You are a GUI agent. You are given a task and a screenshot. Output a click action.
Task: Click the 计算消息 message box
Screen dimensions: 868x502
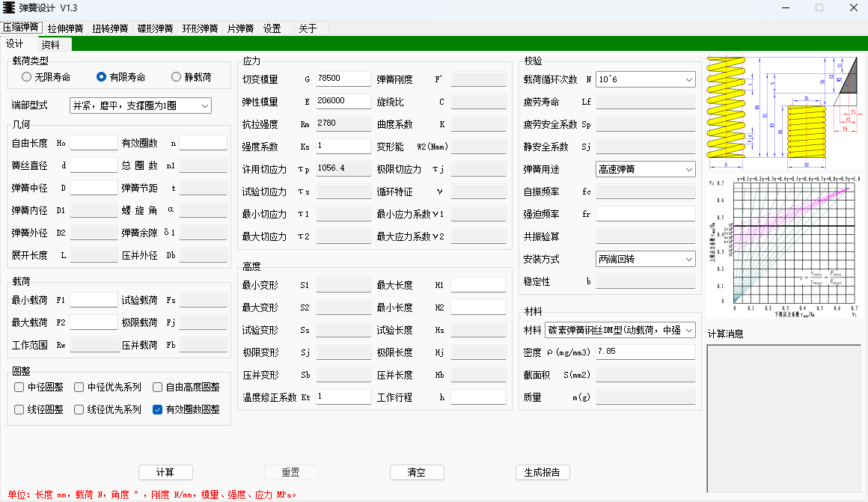[x=784, y=418]
